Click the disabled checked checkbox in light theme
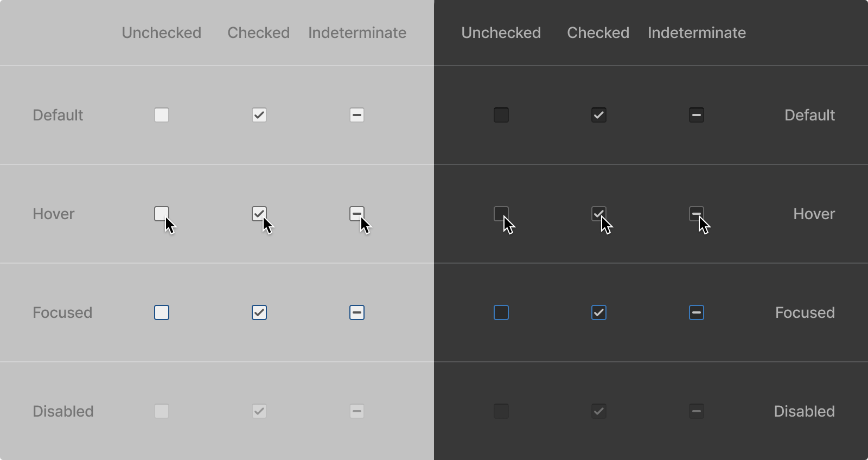 tap(259, 411)
